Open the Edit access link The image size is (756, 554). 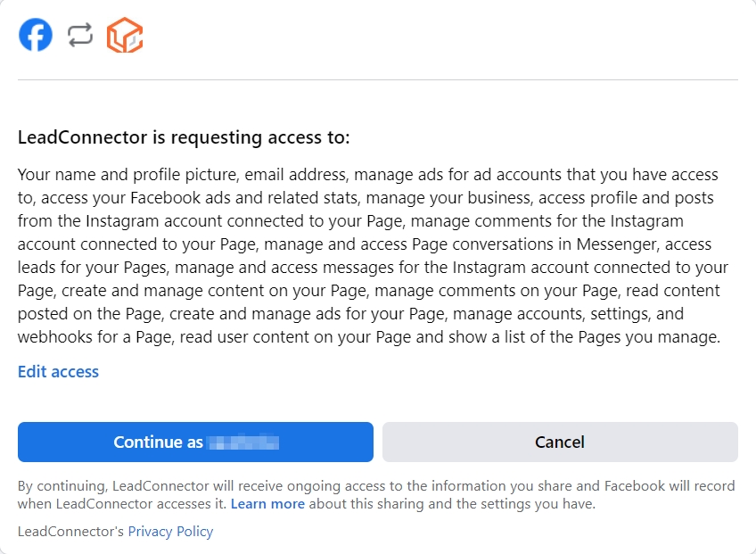[x=58, y=372]
